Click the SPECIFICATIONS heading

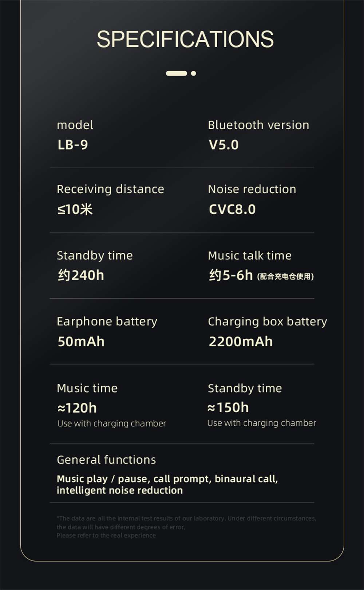click(x=185, y=39)
